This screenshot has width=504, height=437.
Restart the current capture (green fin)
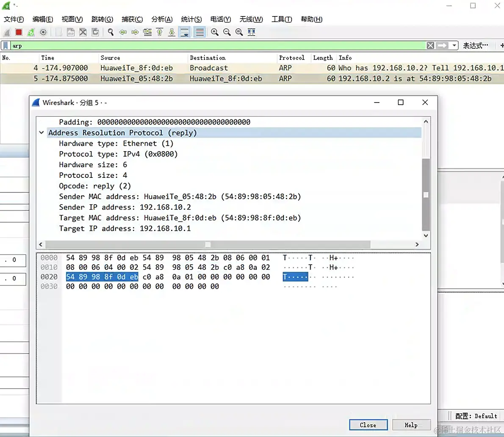31,32
